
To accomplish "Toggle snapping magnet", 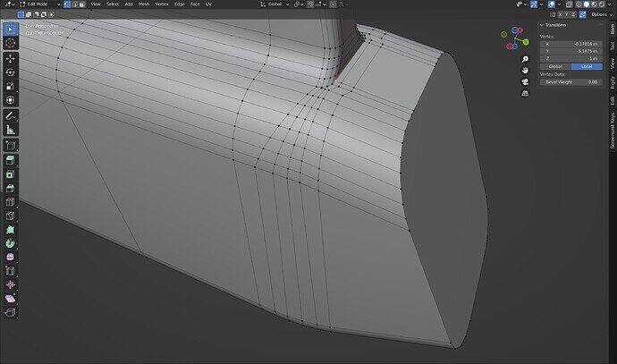I will (310, 4).
